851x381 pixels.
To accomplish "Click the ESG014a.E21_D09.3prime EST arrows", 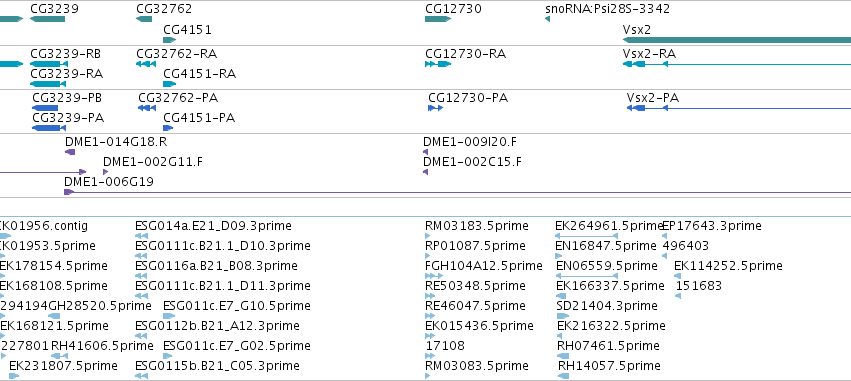I will click(x=141, y=236).
